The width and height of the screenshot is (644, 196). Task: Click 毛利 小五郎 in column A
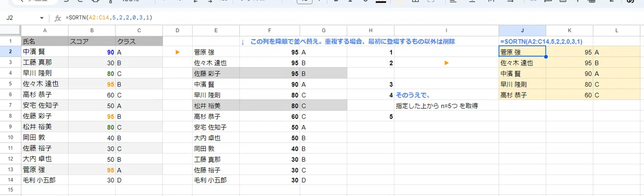pos(45,180)
